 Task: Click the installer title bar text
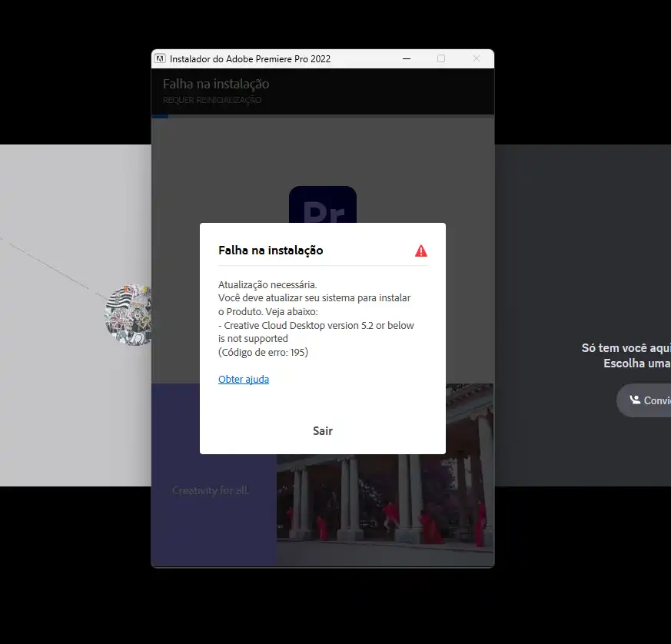(x=250, y=58)
